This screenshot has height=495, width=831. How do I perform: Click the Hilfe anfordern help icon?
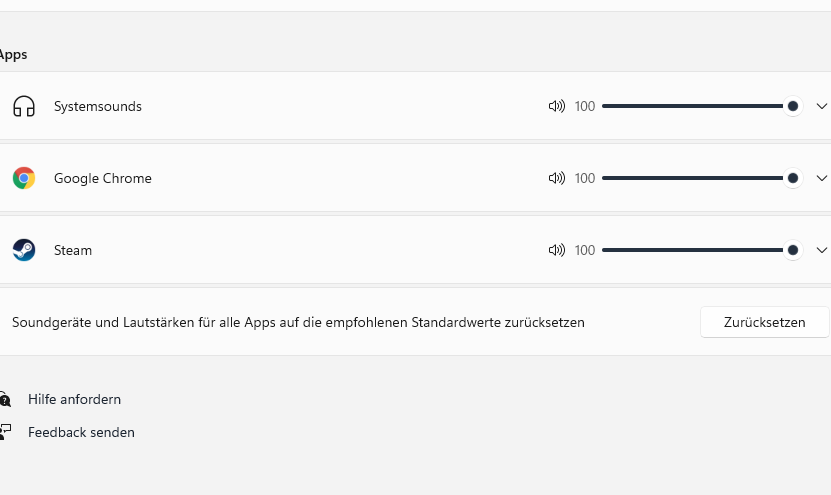[5, 399]
